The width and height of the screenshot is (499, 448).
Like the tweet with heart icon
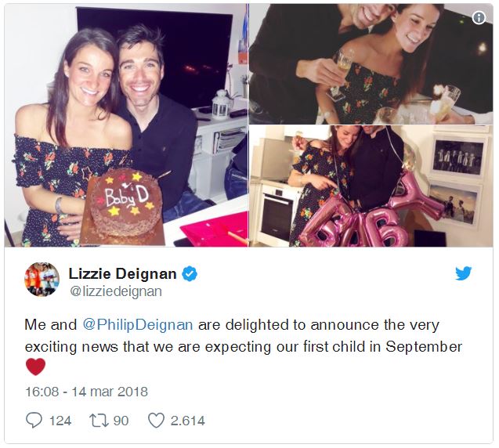click(156, 421)
